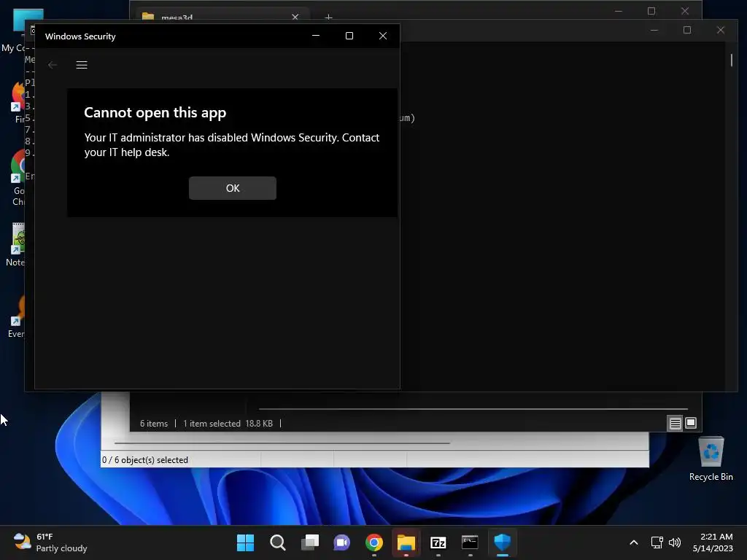
Task: Click the '6 items' status bar text
Action: (154, 424)
